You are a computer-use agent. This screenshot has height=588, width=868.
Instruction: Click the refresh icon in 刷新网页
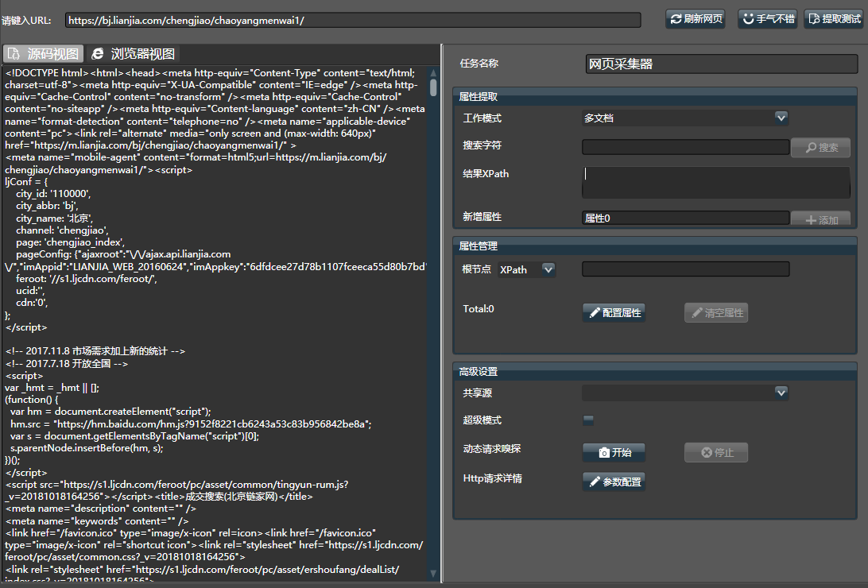pos(676,19)
